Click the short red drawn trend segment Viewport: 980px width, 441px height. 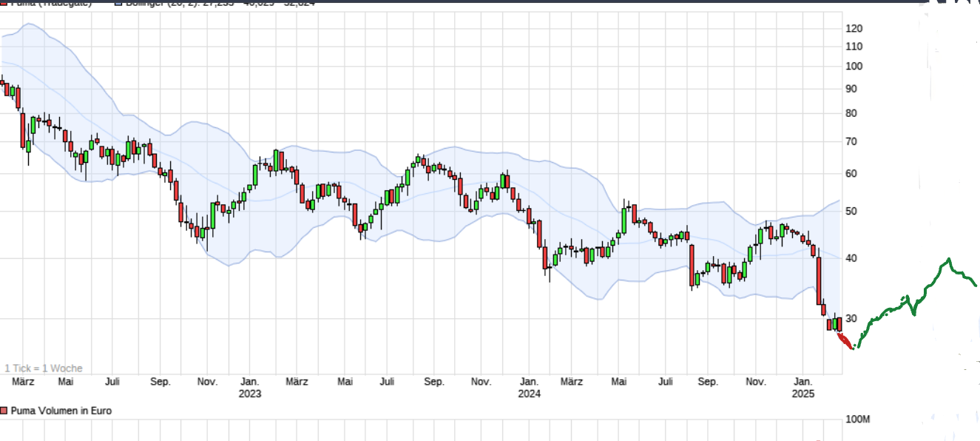tap(845, 341)
